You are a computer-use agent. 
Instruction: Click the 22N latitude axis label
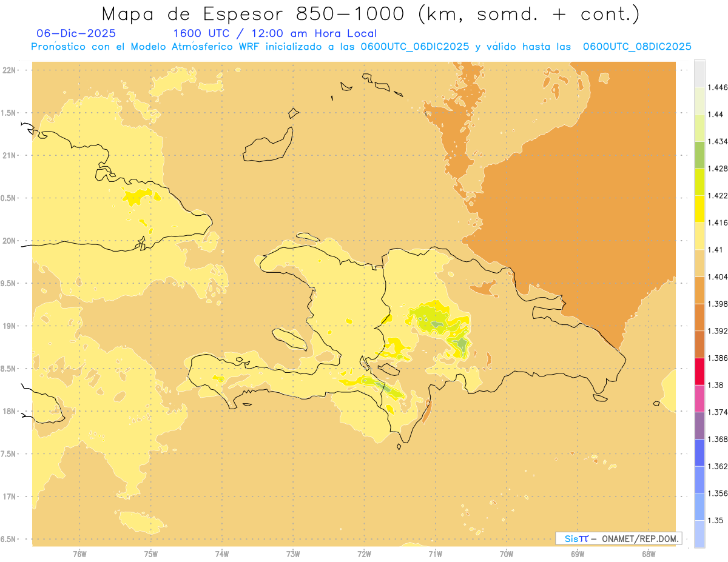click(x=10, y=70)
